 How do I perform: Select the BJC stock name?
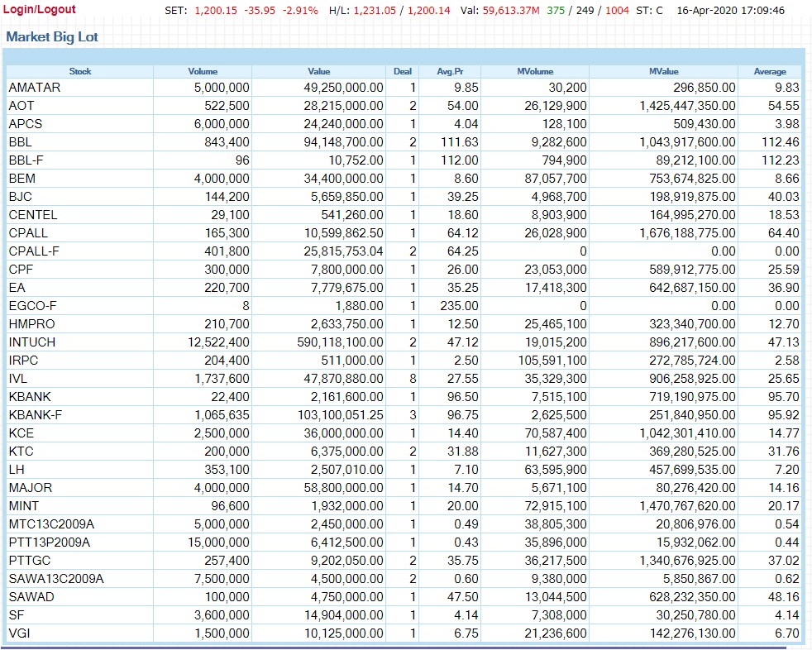[20, 197]
